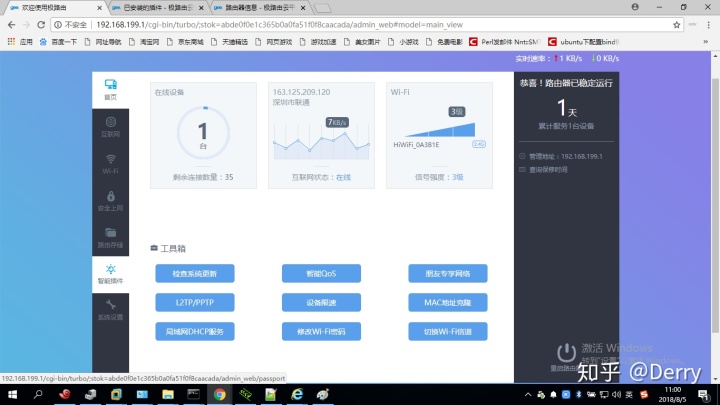Image resolution: width=720 pixels, height=405 pixels.
Task: Bookmark this page with star icon
Action: [676, 25]
